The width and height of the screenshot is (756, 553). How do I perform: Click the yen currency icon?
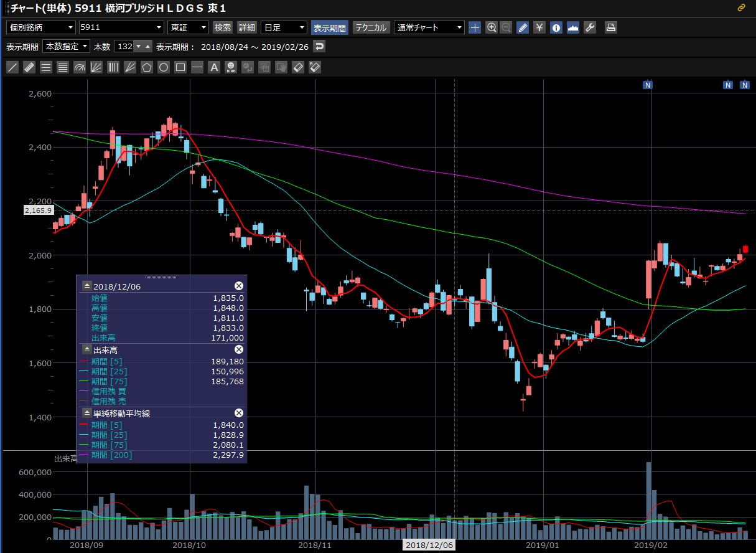[x=540, y=27]
